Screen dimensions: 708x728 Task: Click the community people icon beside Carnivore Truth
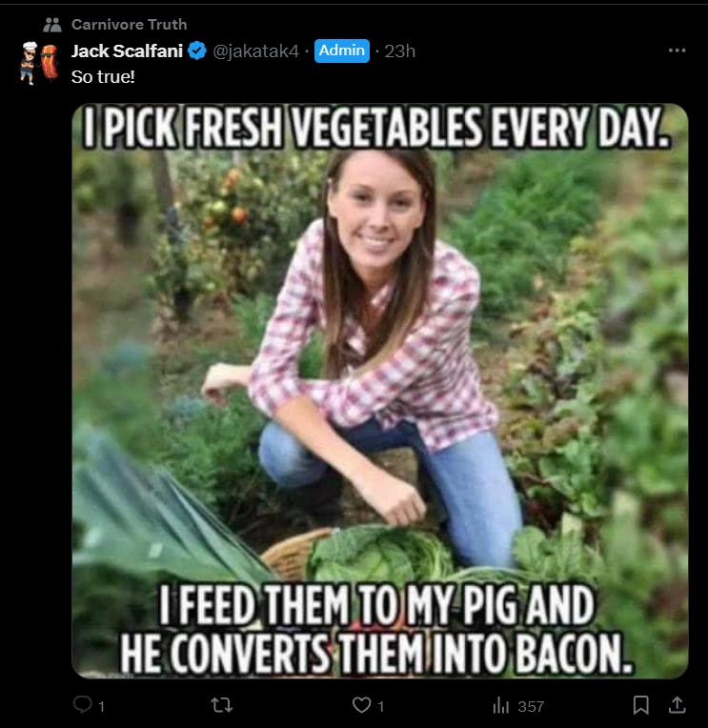(x=52, y=25)
